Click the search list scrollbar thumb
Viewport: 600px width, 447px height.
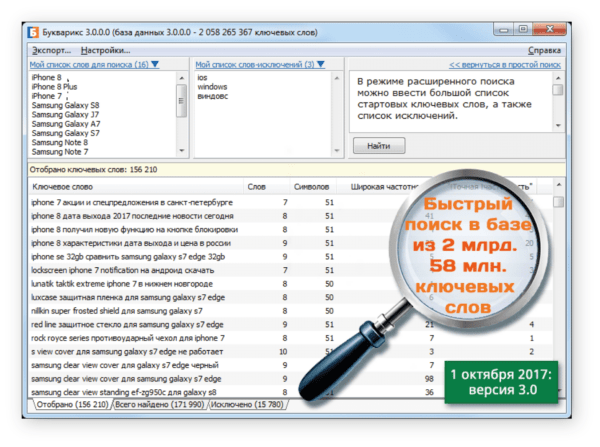[182, 101]
